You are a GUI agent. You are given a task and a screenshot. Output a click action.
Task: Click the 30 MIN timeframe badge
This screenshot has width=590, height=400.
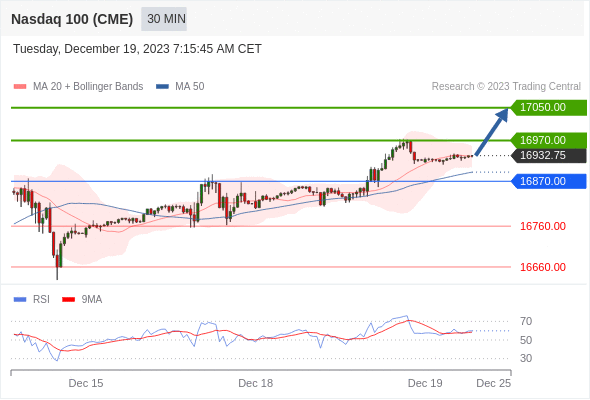coord(164,19)
